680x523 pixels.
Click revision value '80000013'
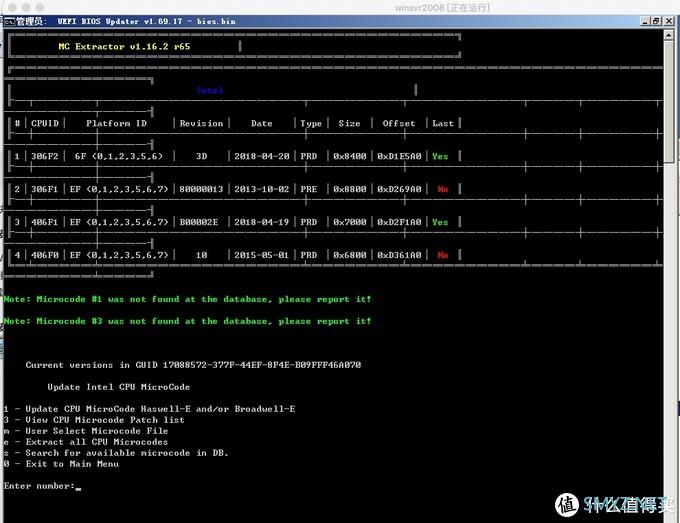pyautogui.click(x=201, y=189)
